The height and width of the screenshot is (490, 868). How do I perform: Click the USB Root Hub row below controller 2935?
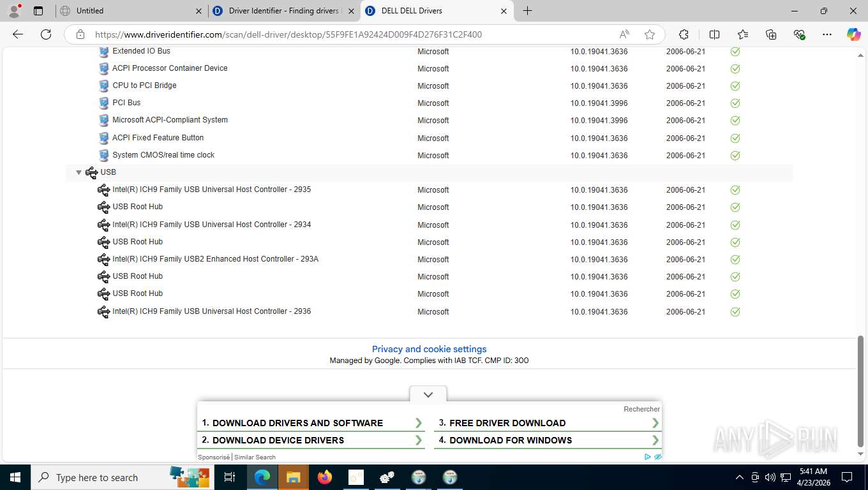(x=429, y=207)
